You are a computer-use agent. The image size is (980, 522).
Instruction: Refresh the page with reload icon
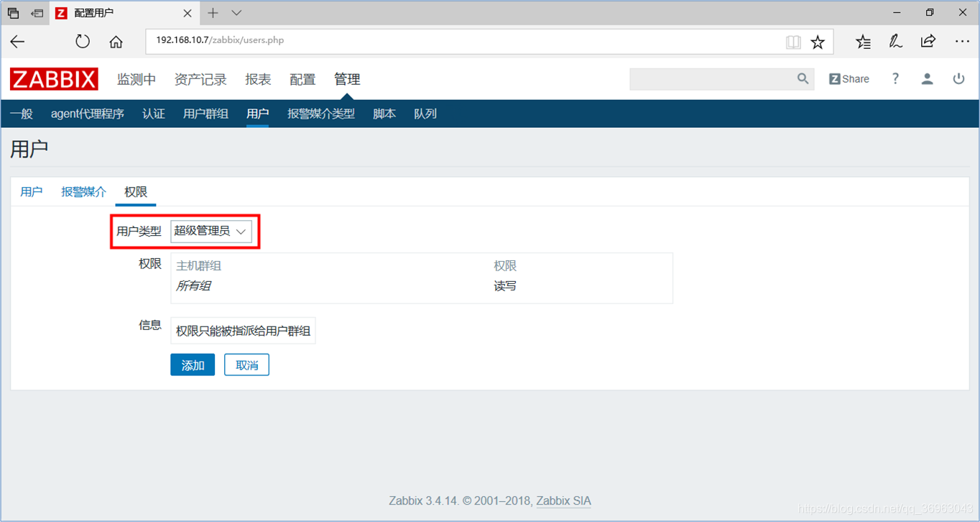(x=83, y=41)
